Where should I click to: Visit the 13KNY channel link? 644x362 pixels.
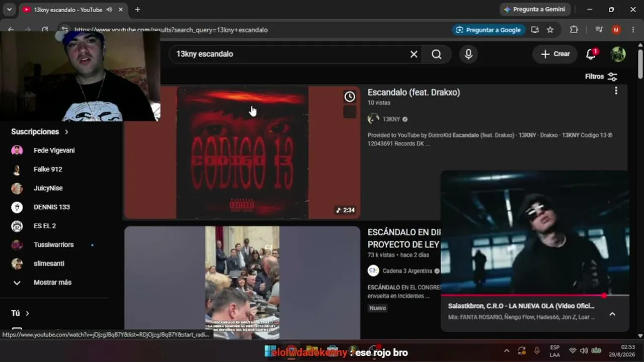point(391,119)
